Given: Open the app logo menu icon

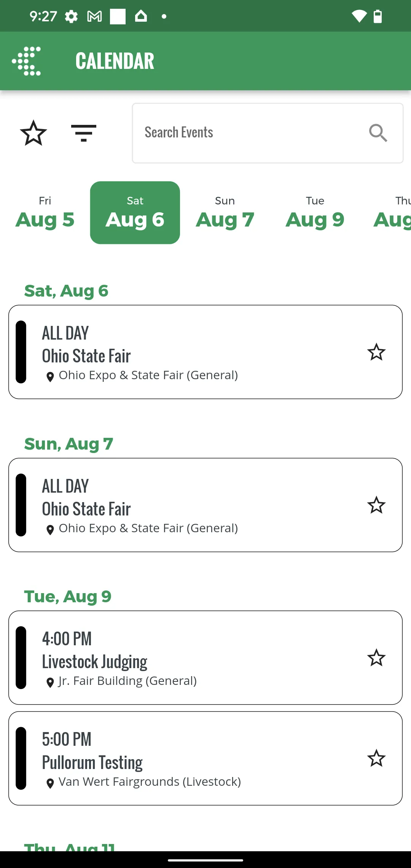Looking at the screenshot, I should tap(26, 61).
